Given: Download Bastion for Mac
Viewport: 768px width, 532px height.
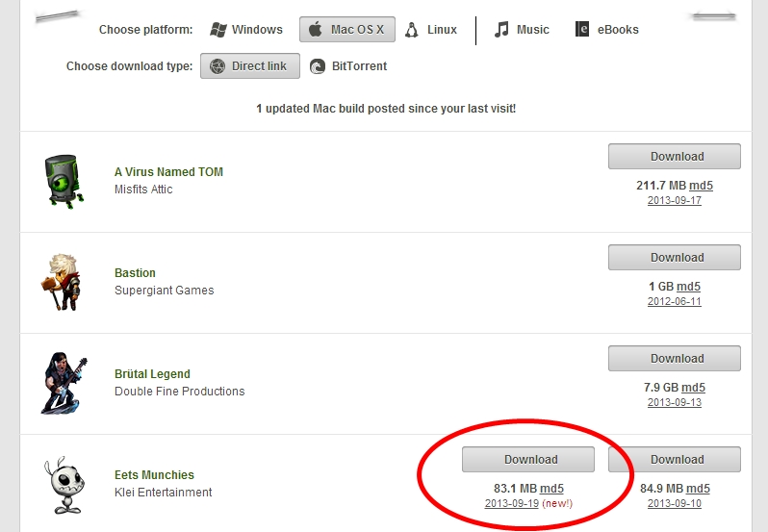Looking at the screenshot, I should point(675,258).
